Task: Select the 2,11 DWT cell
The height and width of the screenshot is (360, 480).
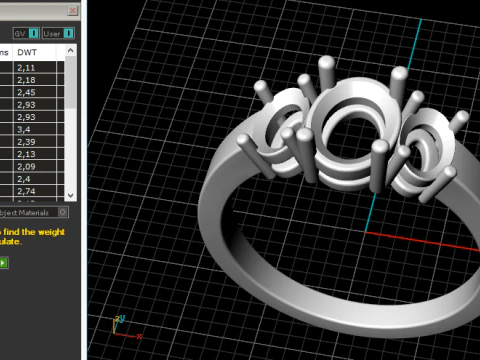Action: [34, 68]
